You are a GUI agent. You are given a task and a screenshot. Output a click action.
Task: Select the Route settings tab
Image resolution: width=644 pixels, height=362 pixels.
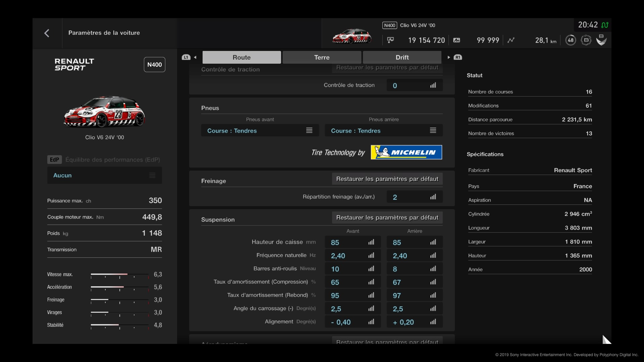[x=241, y=57]
